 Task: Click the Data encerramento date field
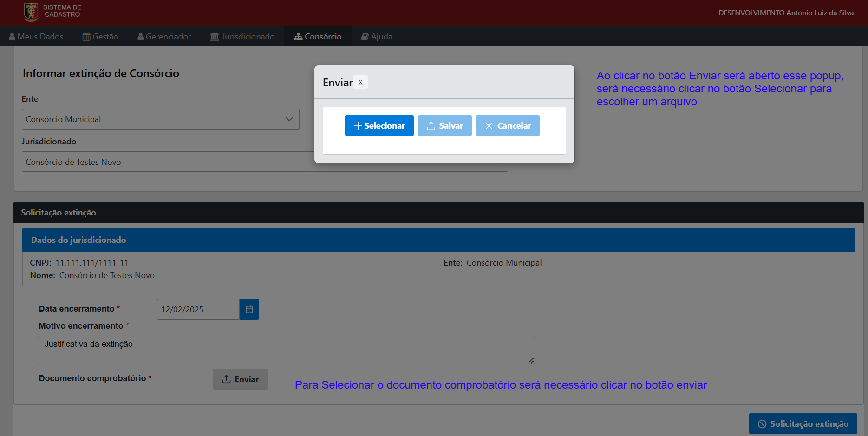pyautogui.click(x=198, y=309)
